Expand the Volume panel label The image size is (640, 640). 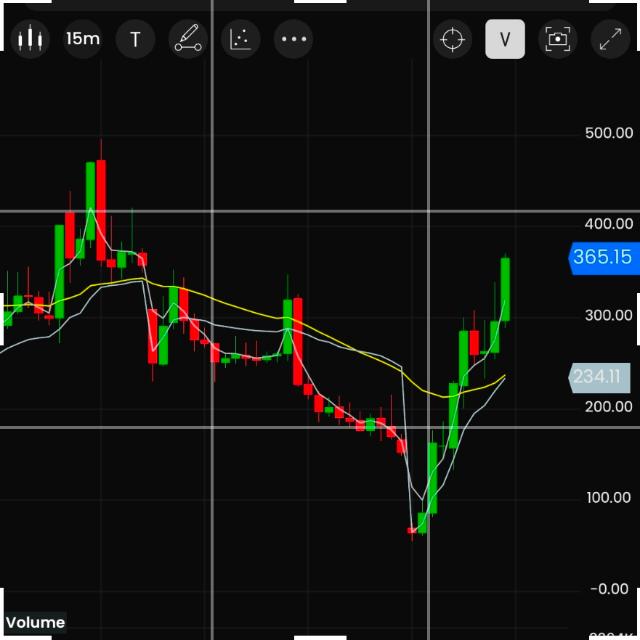coord(35,622)
